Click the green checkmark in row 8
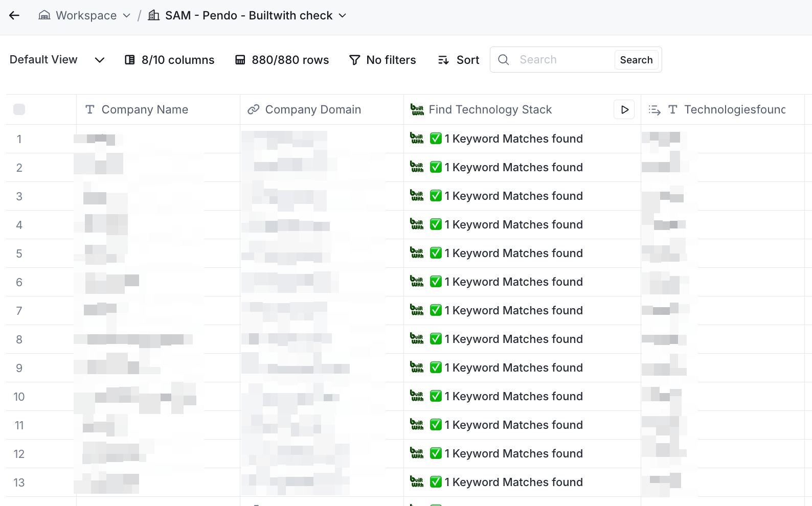This screenshot has width=812, height=506. 436,339
